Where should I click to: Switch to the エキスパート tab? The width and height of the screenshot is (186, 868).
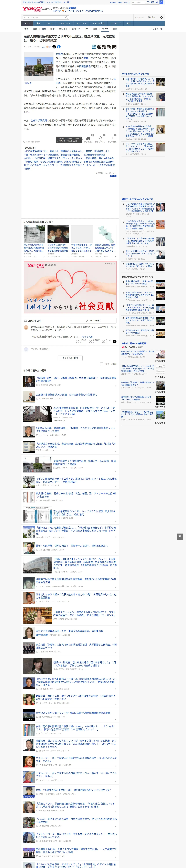pyautogui.click(x=64, y=24)
